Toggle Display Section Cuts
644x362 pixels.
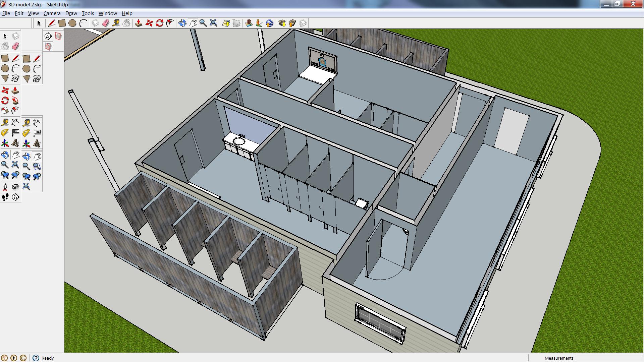(48, 47)
